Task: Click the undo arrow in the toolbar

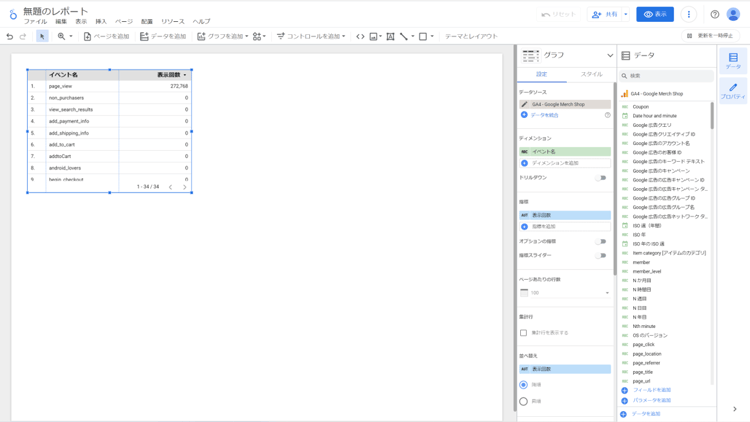Action: pyautogui.click(x=10, y=36)
